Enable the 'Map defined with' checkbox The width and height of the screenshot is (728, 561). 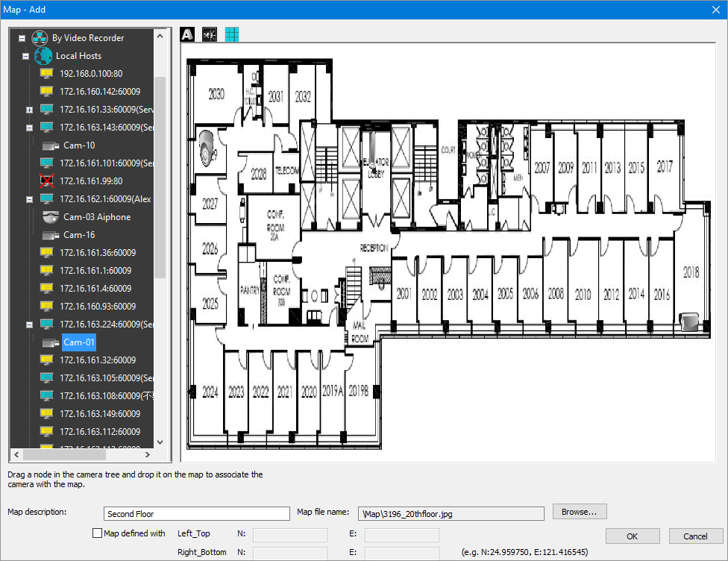(x=97, y=533)
